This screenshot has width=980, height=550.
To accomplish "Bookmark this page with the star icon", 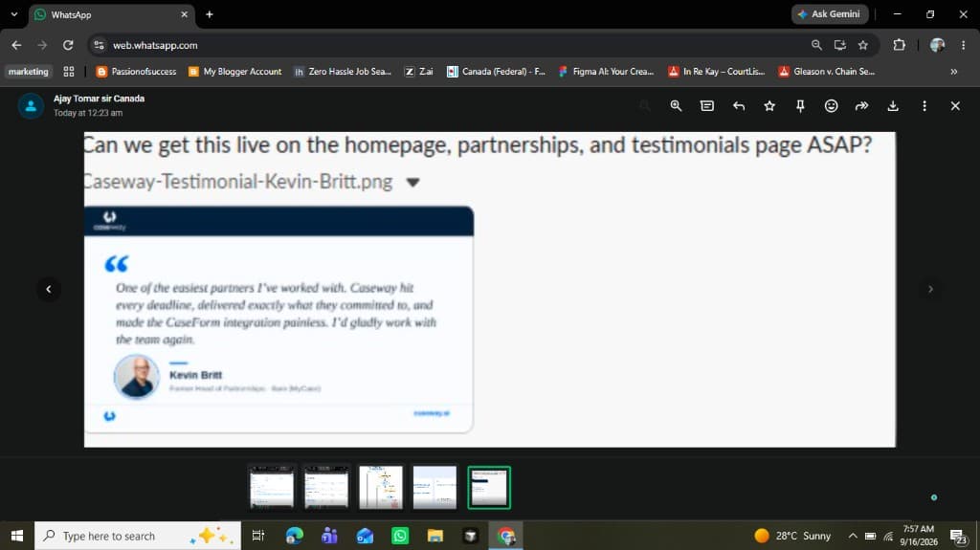I will [863, 45].
